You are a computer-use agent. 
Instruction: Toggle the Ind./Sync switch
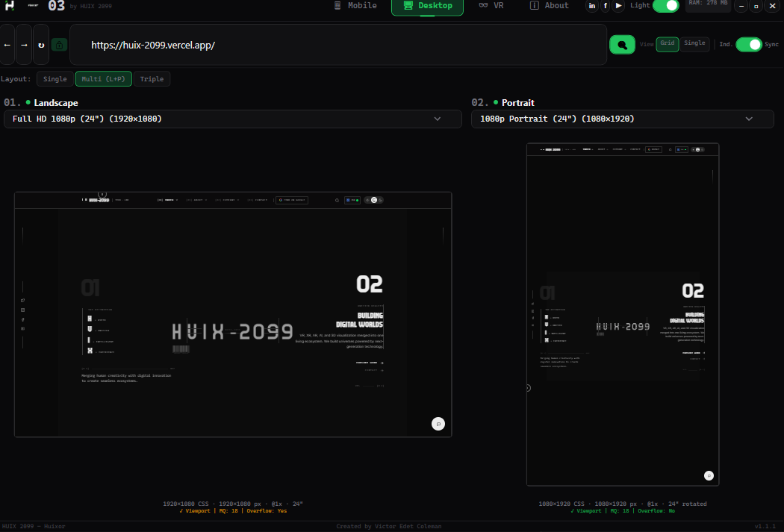coord(748,45)
